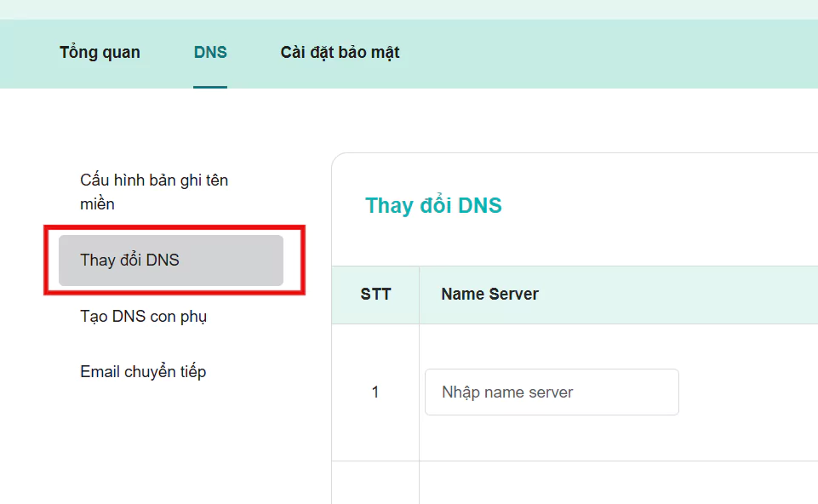Select the Cài đặt bảo mật tab
818x504 pixels.
pos(340,52)
